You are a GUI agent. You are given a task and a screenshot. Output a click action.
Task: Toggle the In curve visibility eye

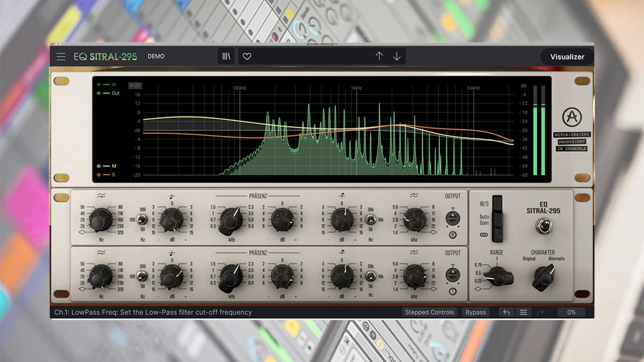[99, 84]
